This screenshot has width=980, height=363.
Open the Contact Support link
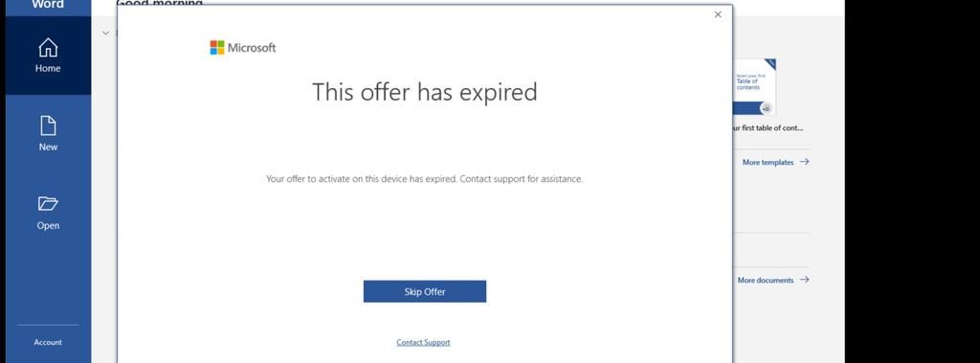coord(423,342)
